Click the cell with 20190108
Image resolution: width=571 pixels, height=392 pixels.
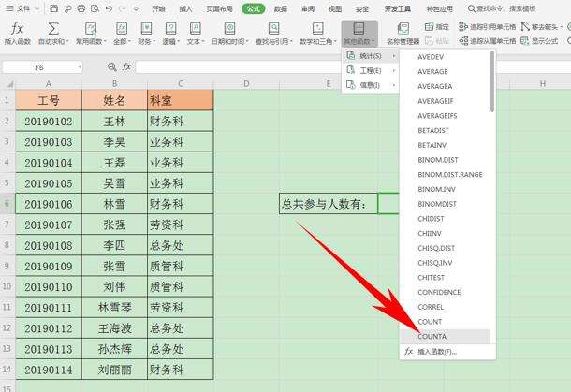point(49,245)
